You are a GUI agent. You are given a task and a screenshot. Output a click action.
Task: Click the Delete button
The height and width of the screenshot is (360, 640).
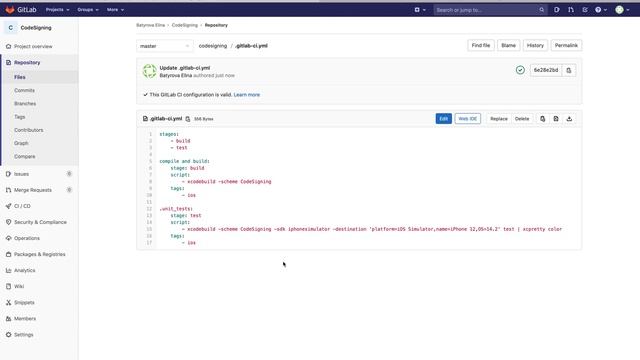pos(522,119)
